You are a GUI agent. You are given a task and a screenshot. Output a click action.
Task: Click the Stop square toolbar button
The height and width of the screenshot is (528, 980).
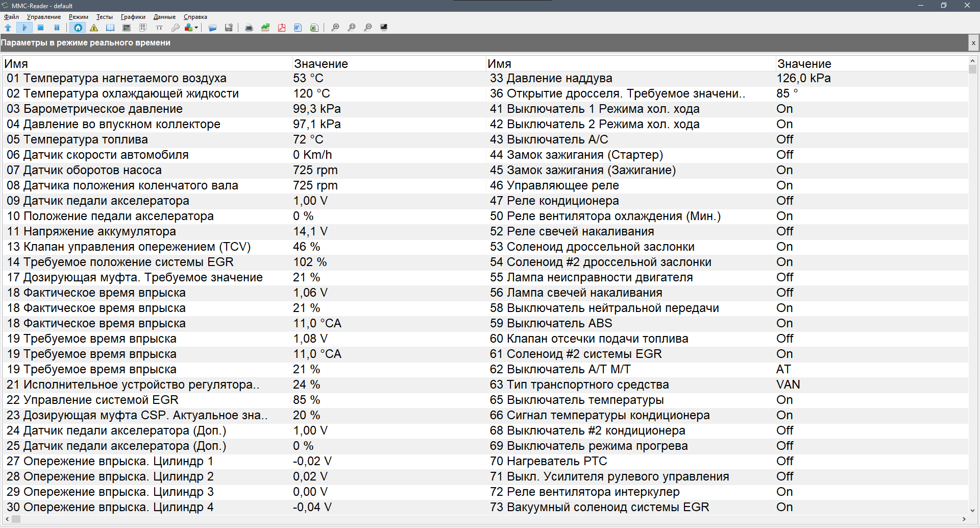click(x=41, y=28)
